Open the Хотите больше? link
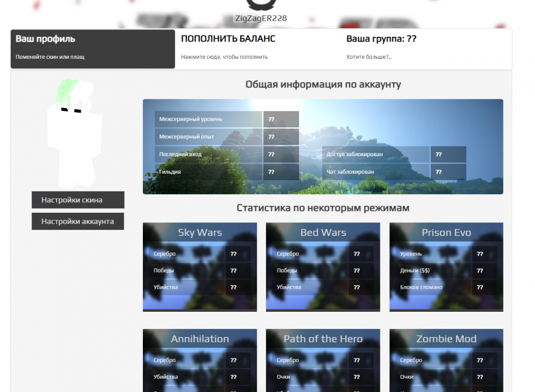 369,56
